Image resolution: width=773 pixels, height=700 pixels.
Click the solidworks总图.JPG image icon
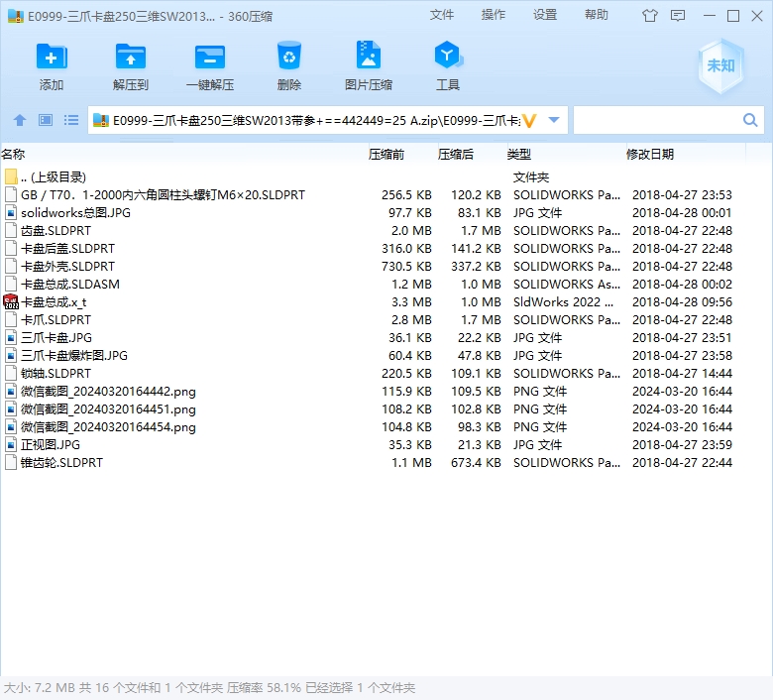coord(11,212)
